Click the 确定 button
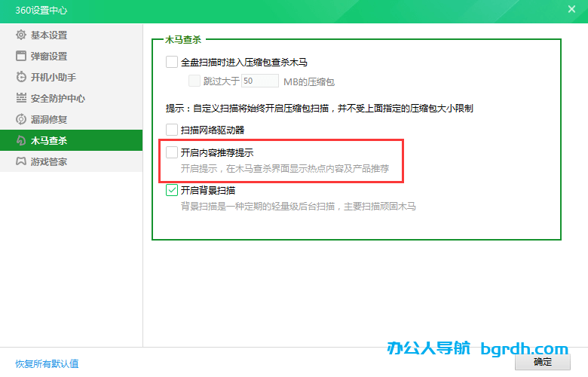The width and height of the screenshot is (588, 377). click(543, 362)
